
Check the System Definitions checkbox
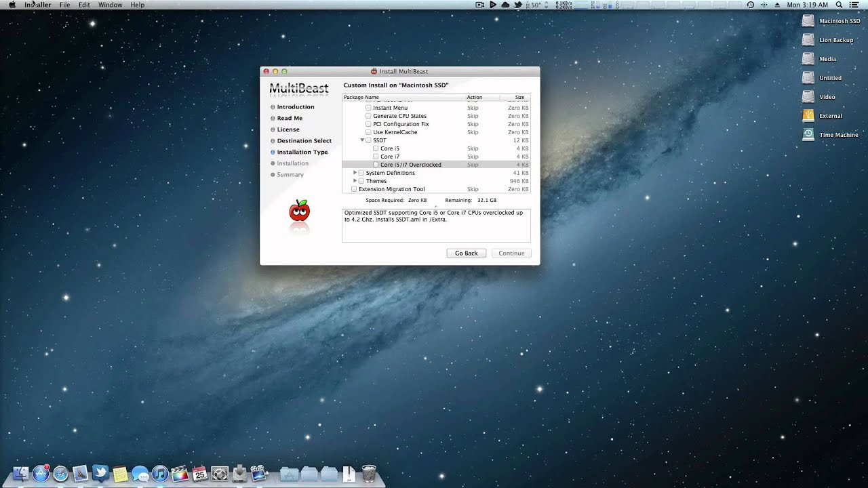click(x=361, y=173)
